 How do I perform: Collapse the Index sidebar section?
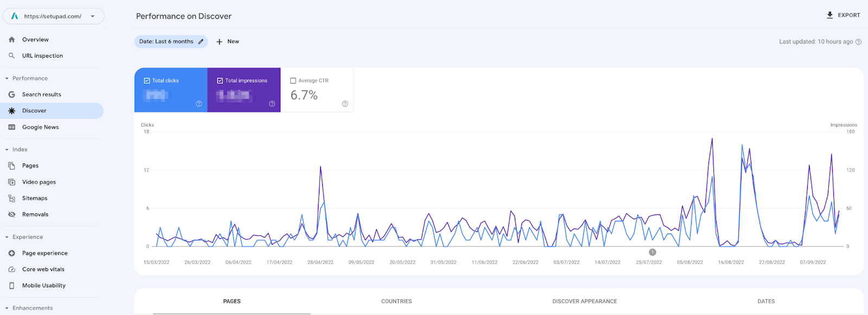coord(7,149)
